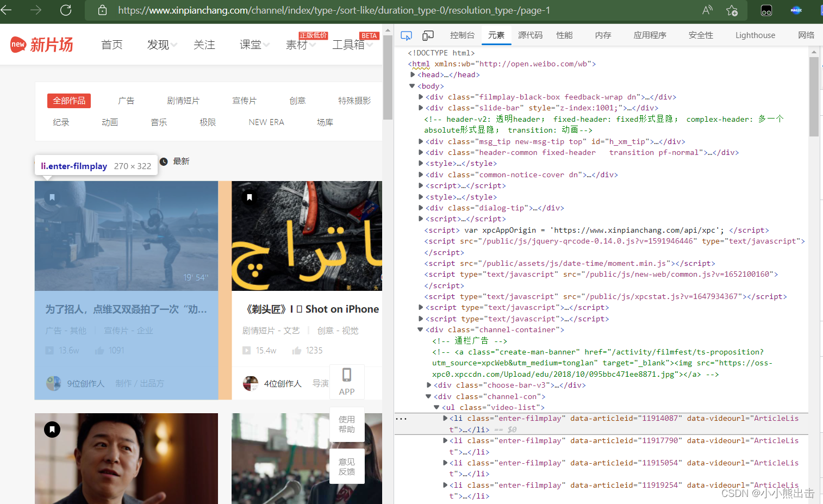Toggle device emulation icon in DevTools
This screenshot has width=823, height=504.
click(x=428, y=35)
